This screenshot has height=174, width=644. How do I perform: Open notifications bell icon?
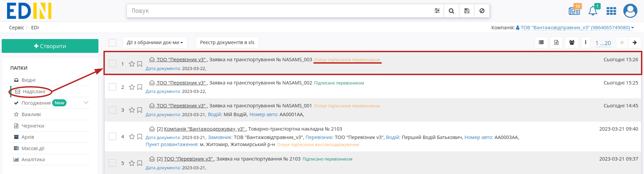click(593, 10)
